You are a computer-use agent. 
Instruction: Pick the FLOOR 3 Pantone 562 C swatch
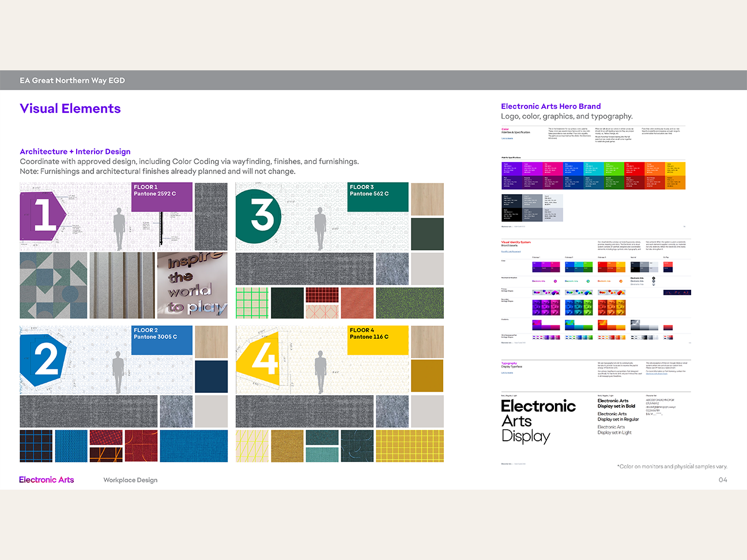(x=378, y=197)
